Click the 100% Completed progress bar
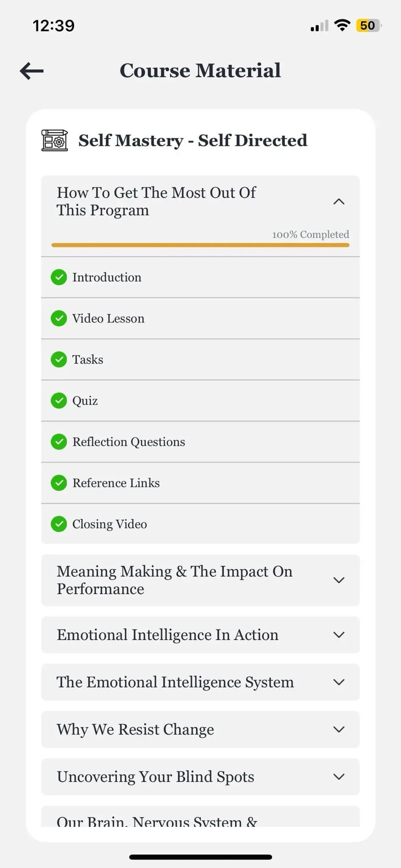Screen dimensions: 401x868 [200, 245]
